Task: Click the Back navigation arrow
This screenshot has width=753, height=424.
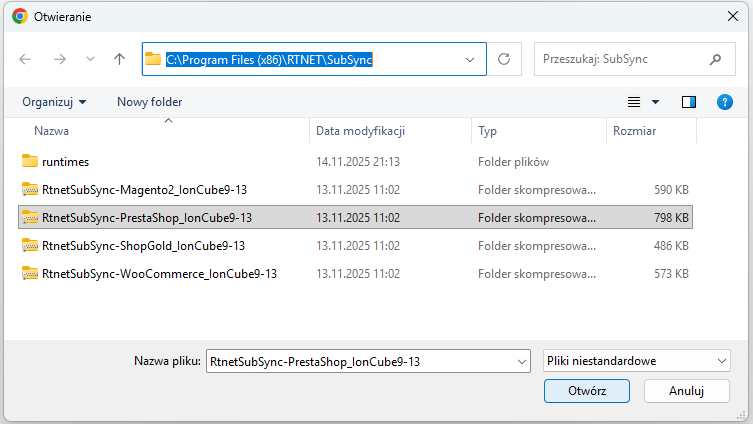Action: [25, 59]
